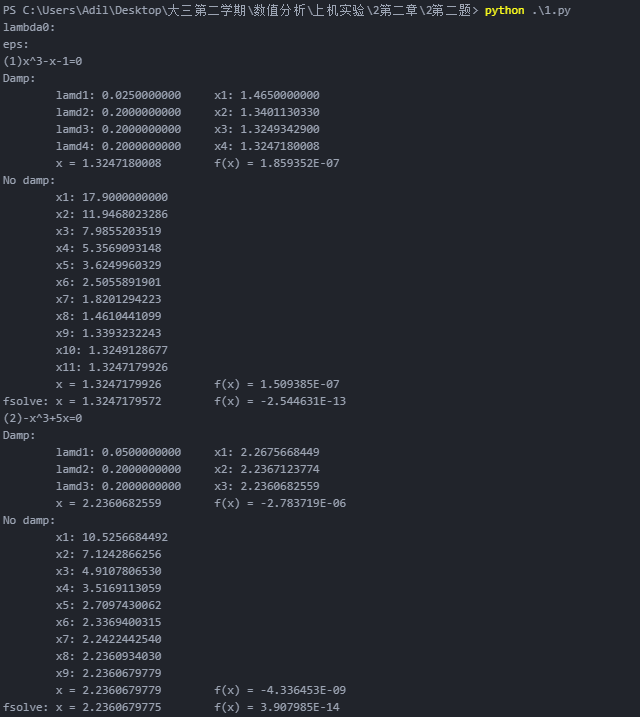The image size is (640, 717).
Task: Click the fsolve: x = 1.3247179572 line
Action: [x=82, y=401]
